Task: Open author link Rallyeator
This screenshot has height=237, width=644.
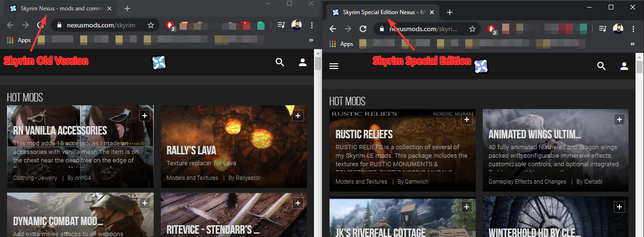Action: [248, 178]
